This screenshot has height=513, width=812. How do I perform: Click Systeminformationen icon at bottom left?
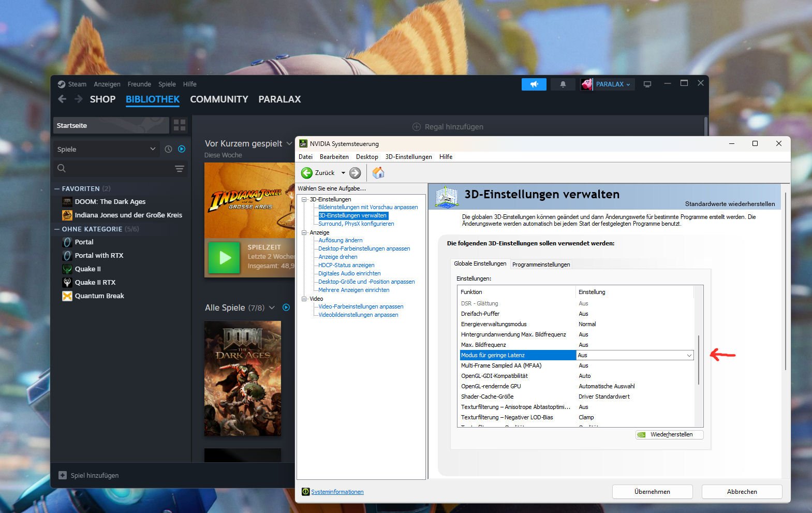point(306,492)
